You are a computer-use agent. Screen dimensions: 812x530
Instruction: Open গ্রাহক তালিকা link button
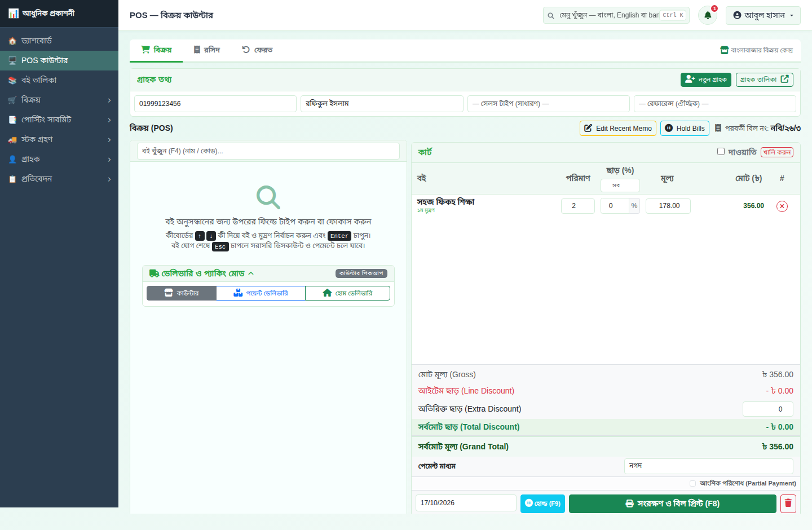[765, 79]
